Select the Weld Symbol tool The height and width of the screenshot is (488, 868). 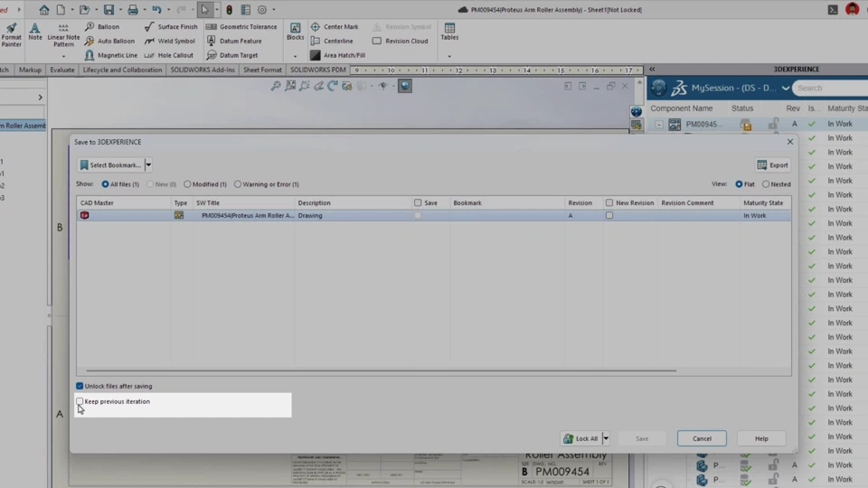coord(170,41)
